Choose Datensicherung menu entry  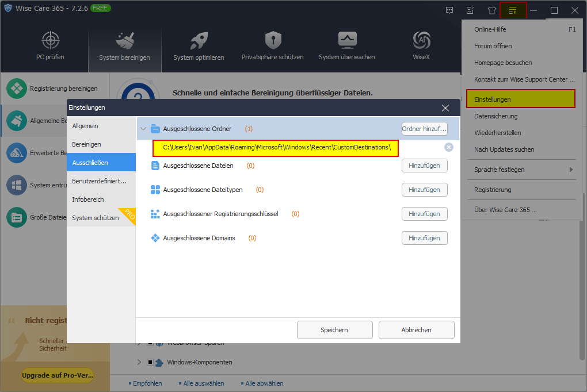[x=521, y=116]
